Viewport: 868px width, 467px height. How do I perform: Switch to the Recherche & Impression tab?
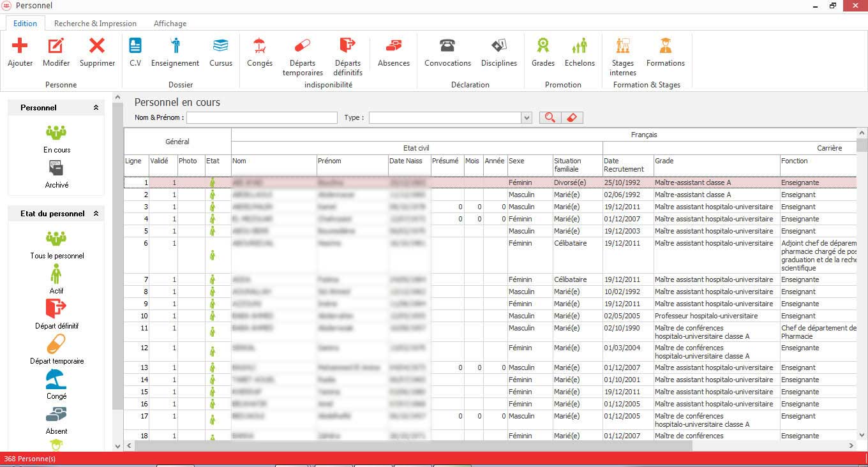(x=95, y=24)
